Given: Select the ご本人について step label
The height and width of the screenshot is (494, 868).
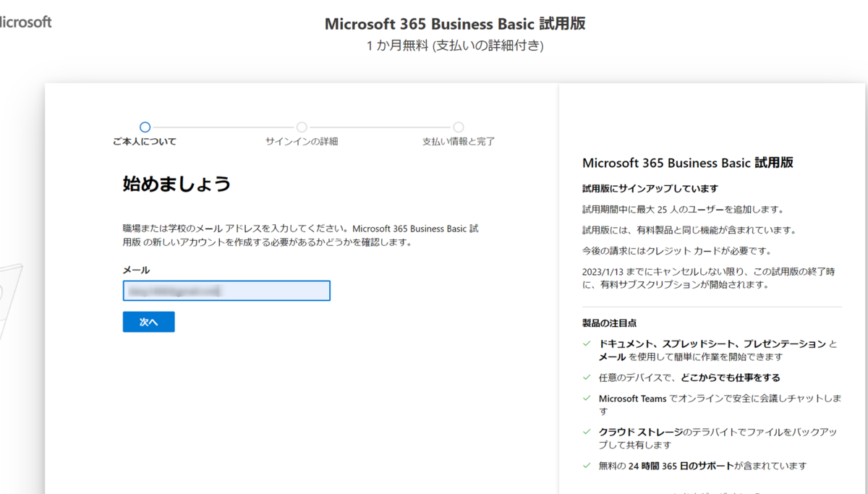Looking at the screenshot, I should (x=145, y=142).
